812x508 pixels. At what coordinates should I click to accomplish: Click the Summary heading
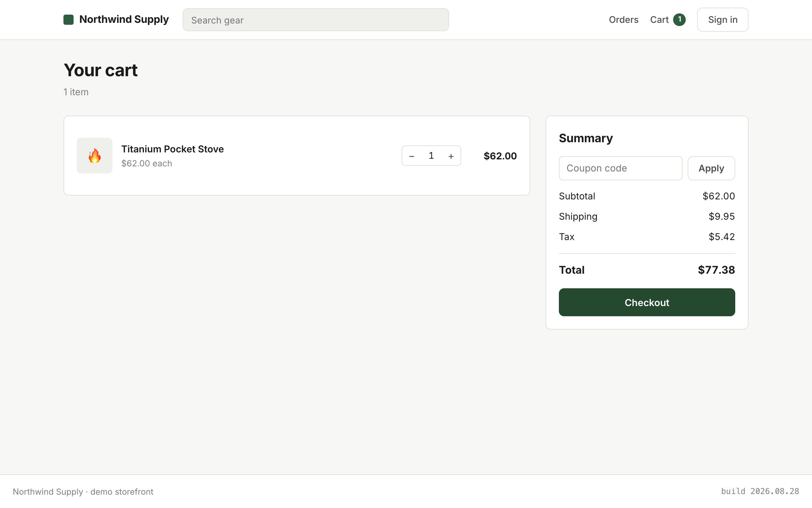pos(586,138)
